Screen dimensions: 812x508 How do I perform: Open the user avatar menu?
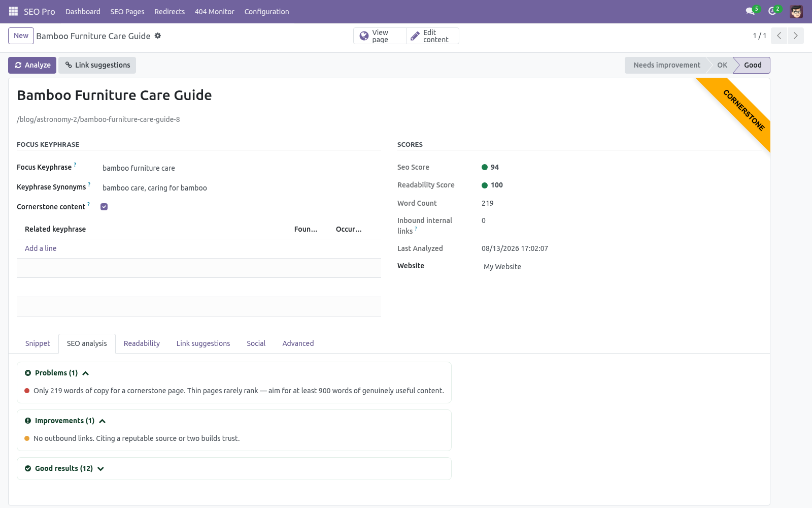(x=796, y=11)
